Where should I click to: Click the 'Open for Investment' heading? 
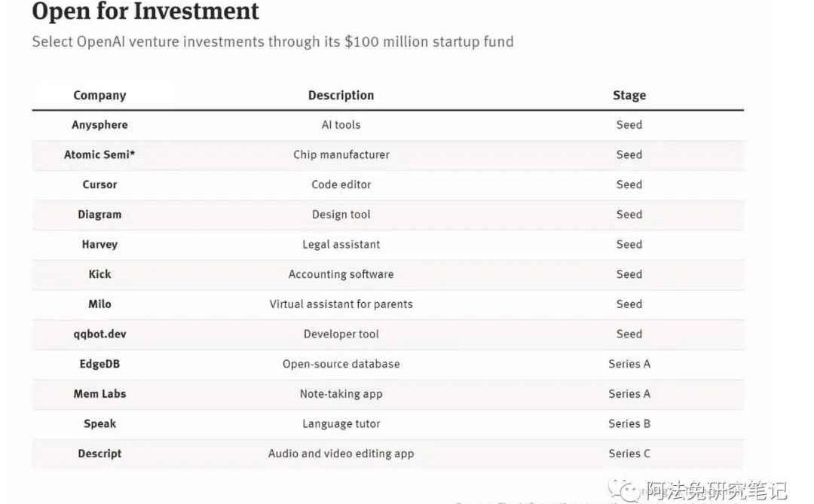click(x=145, y=11)
